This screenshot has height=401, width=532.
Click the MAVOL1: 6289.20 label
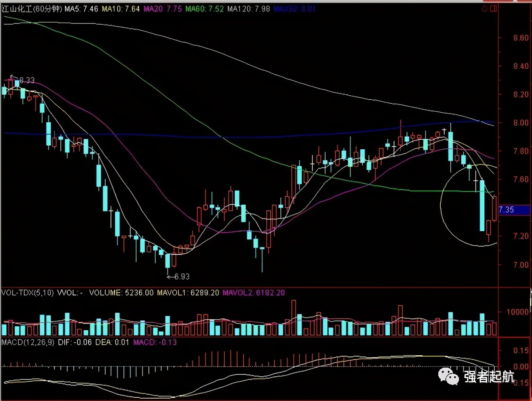click(188, 293)
